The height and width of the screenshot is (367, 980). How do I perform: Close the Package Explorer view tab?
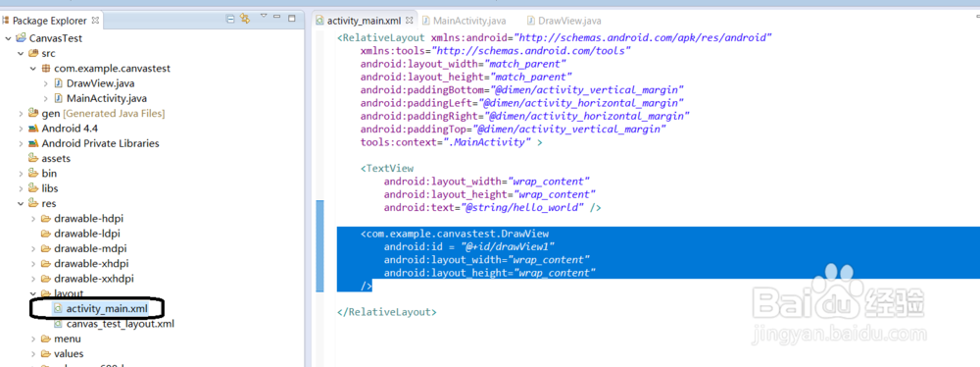tap(95, 20)
